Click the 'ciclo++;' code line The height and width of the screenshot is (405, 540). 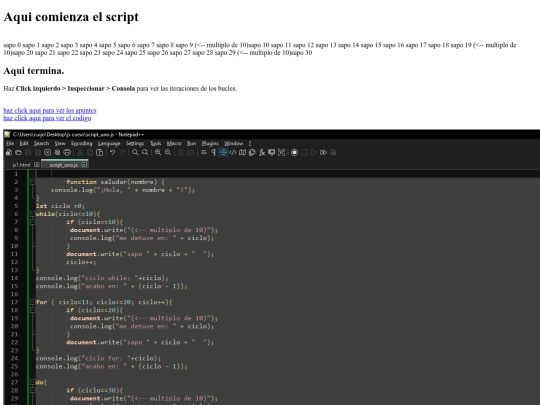(81, 262)
